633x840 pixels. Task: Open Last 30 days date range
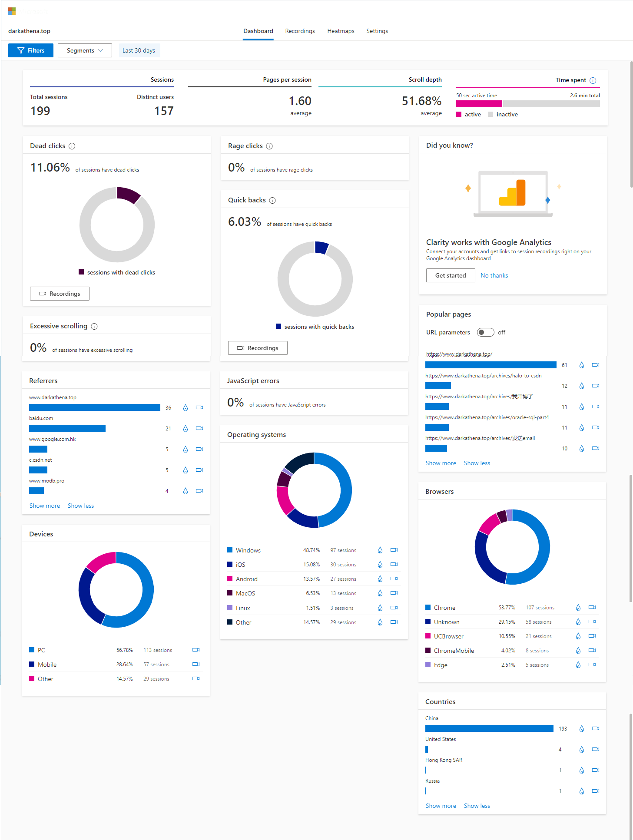click(x=139, y=50)
